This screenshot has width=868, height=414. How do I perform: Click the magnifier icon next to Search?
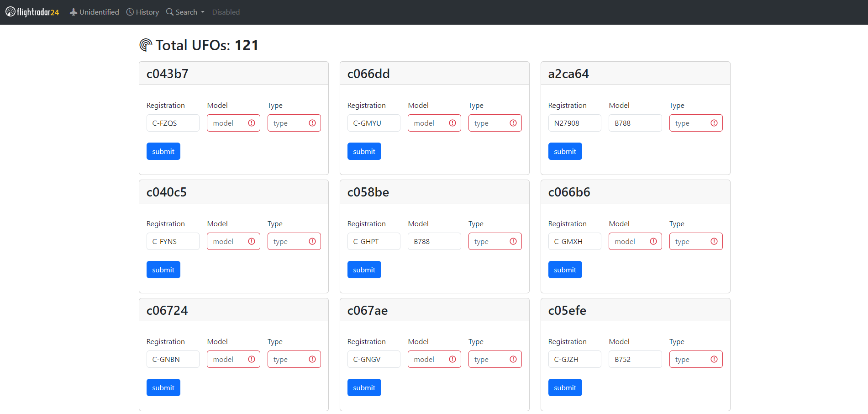(x=170, y=12)
